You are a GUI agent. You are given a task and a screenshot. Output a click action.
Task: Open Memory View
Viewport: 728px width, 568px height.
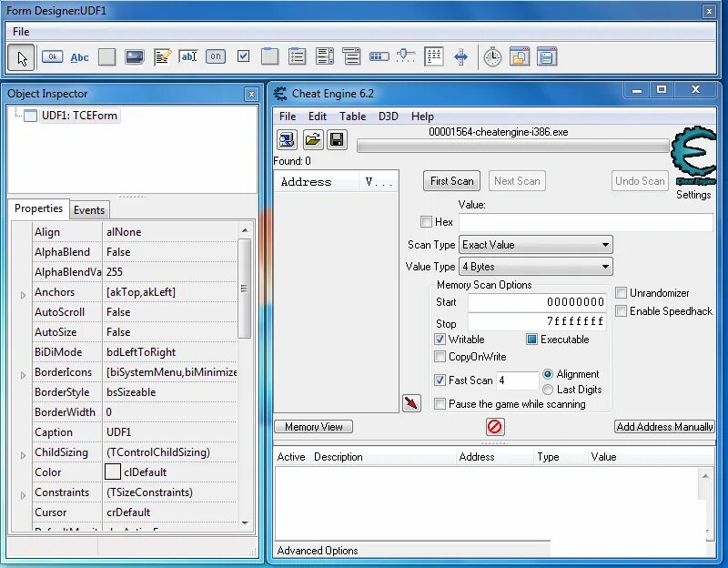coord(314,426)
